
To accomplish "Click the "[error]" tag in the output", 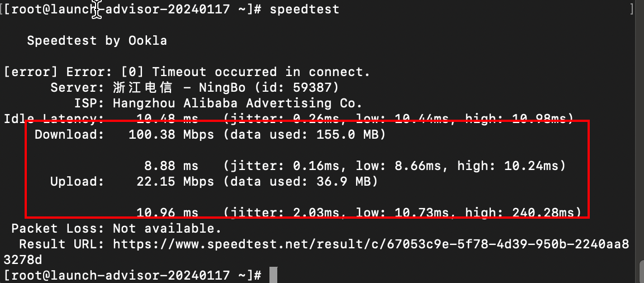I will coord(31,72).
